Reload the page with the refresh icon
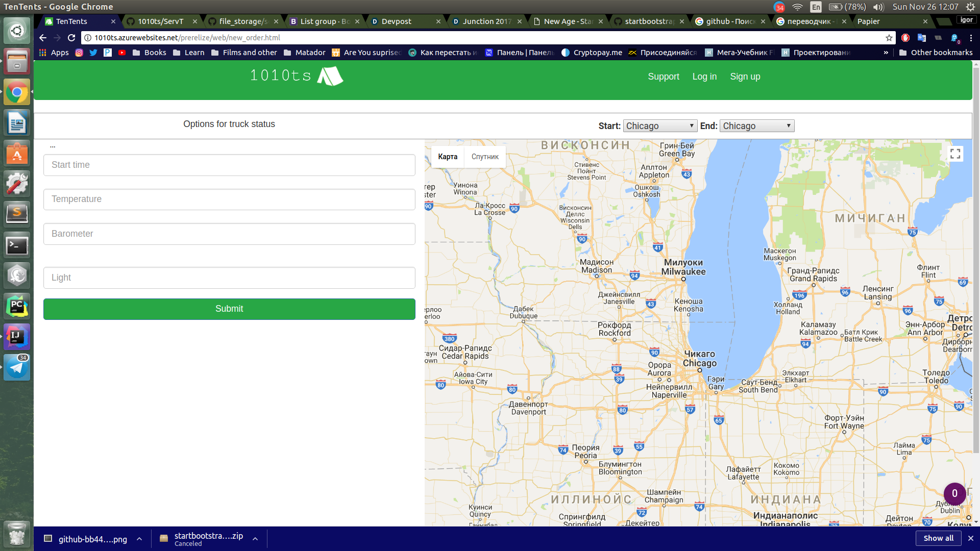Image resolution: width=980 pixels, height=551 pixels. (x=71, y=38)
